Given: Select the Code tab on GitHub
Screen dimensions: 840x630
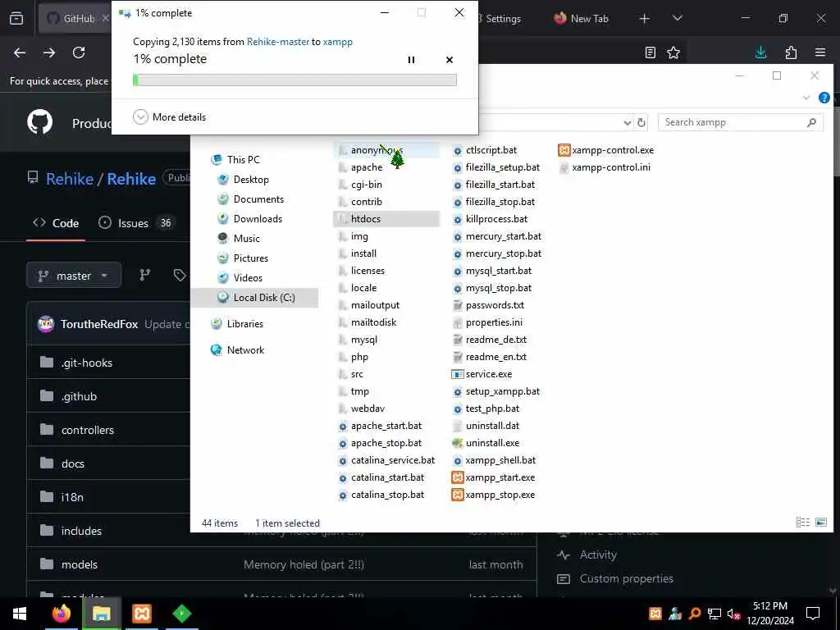Looking at the screenshot, I should pos(56,223).
